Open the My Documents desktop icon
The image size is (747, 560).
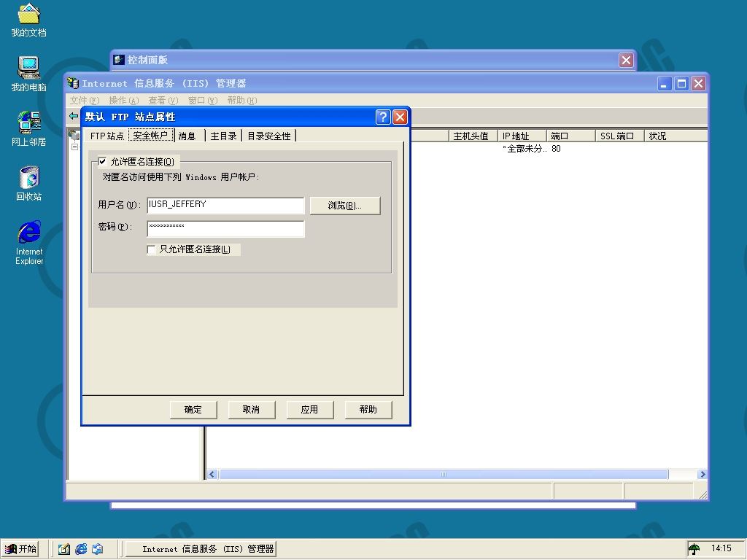pos(28,20)
